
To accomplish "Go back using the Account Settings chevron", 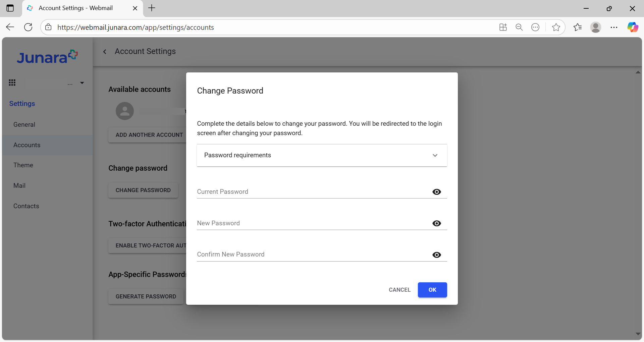I will (x=105, y=52).
